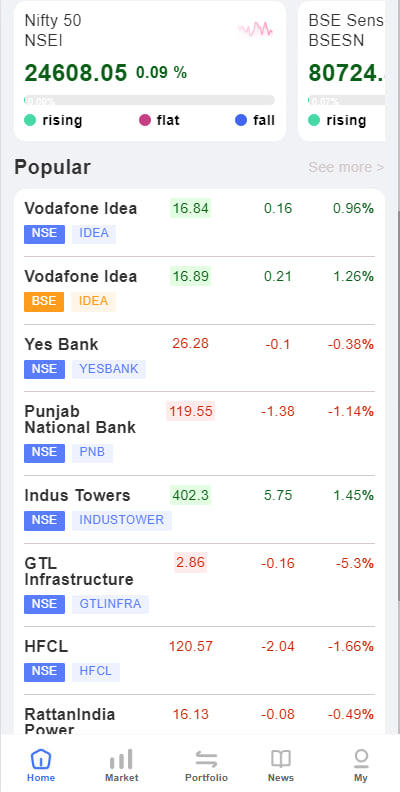
Task: Click the YESBANK ticker tag
Action: coord(109,369)
